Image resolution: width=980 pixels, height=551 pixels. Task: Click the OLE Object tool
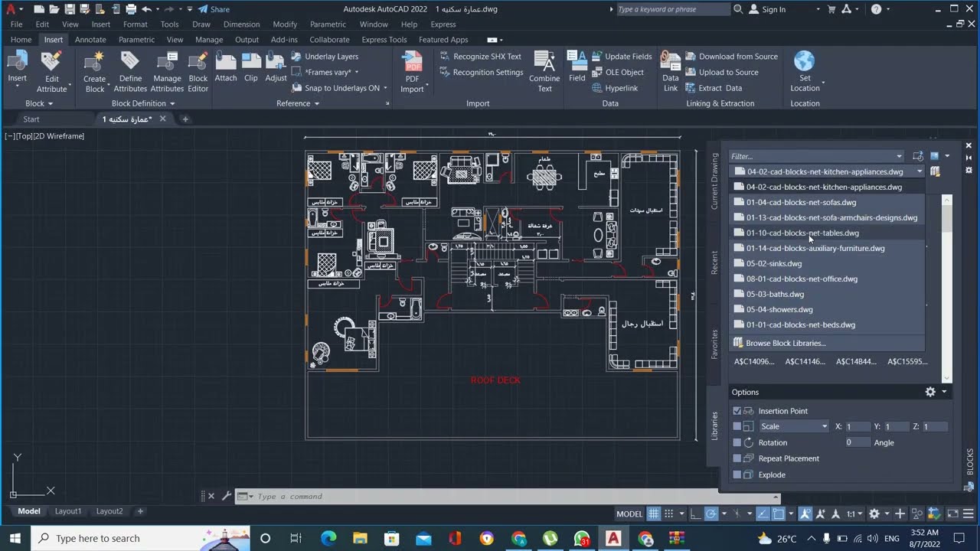click(618, 72)
